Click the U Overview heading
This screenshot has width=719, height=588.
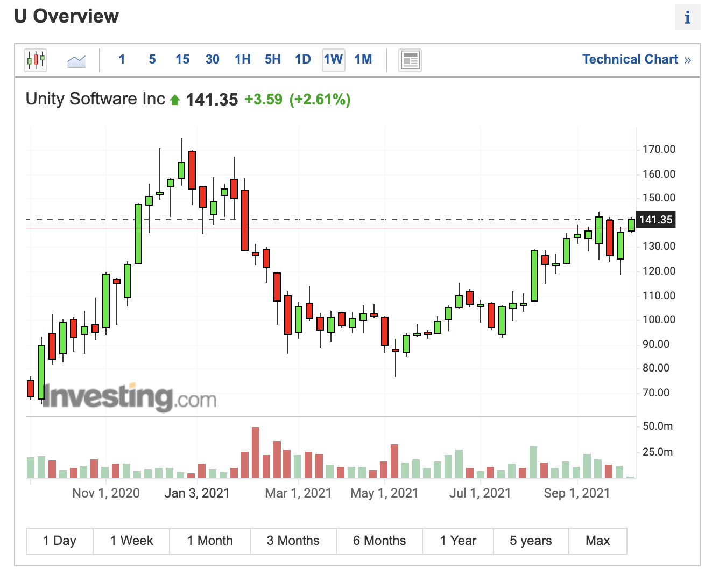(66, 16)
